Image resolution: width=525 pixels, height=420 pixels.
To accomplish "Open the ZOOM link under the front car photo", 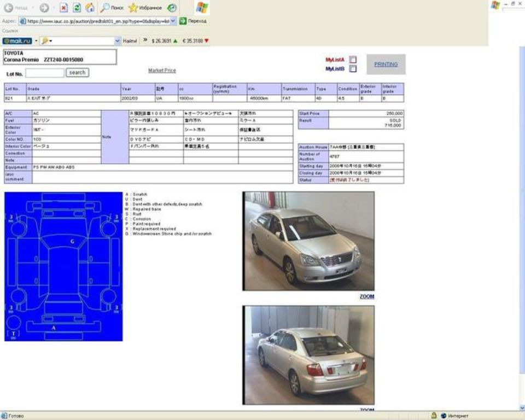I will (x=367, y=296).
